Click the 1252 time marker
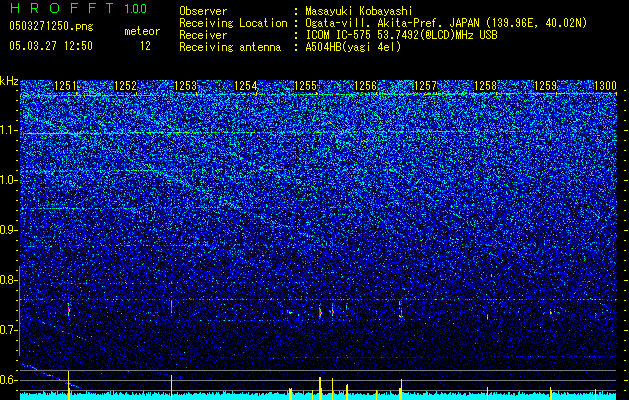The image size is (629, 400). pyautogui.click(x=126, y=86)
